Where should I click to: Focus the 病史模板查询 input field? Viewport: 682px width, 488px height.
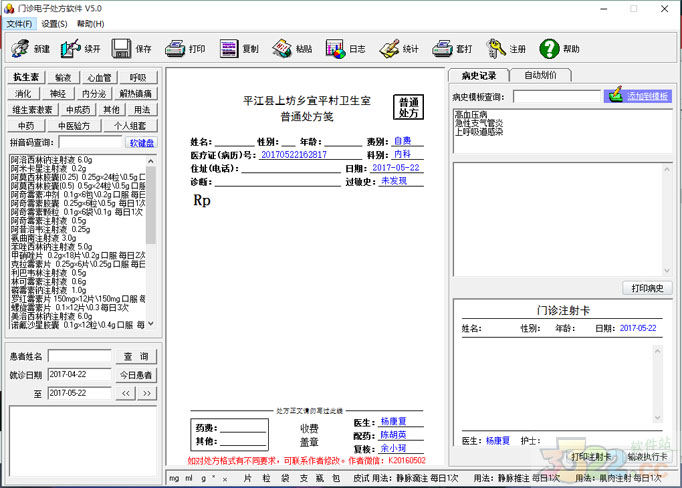[557, 96]
